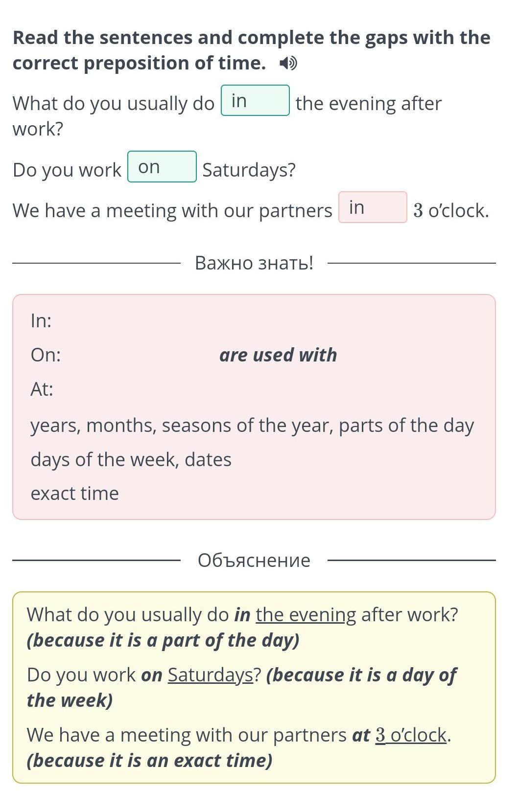Click the bold 'at' in the explanation

click(x=361, y=735)
